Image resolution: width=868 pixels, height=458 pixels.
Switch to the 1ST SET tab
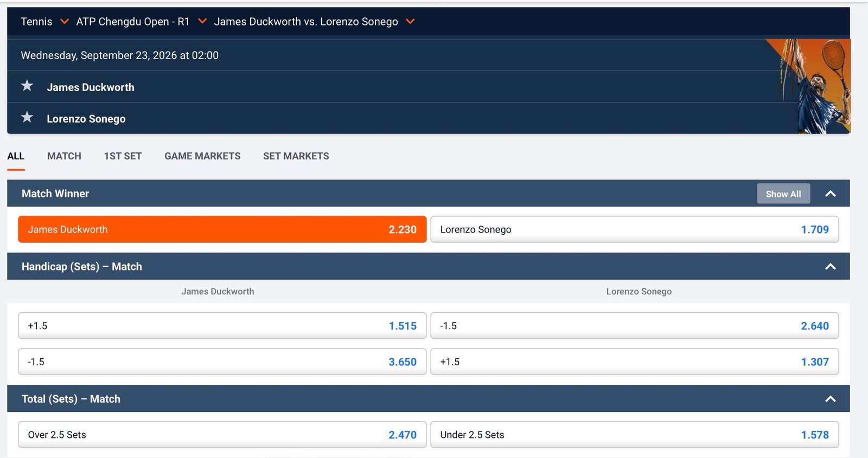(123, 156)
